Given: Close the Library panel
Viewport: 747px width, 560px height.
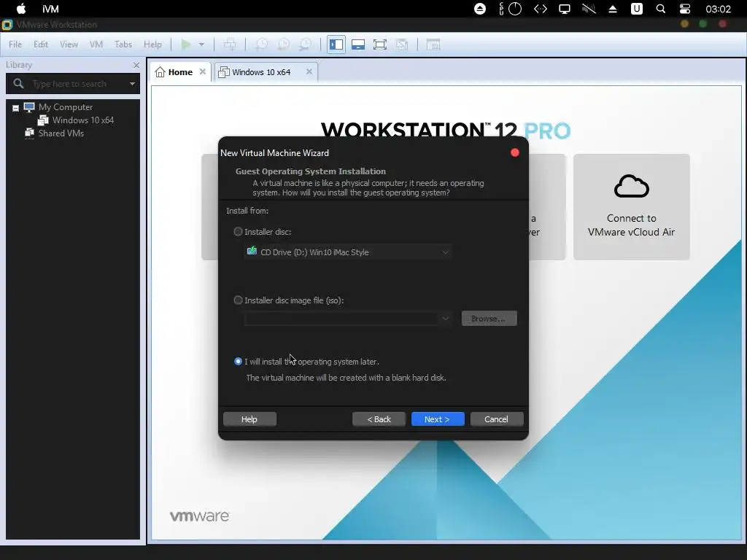Looking at the screenshot, I should (x=136, y=65).
